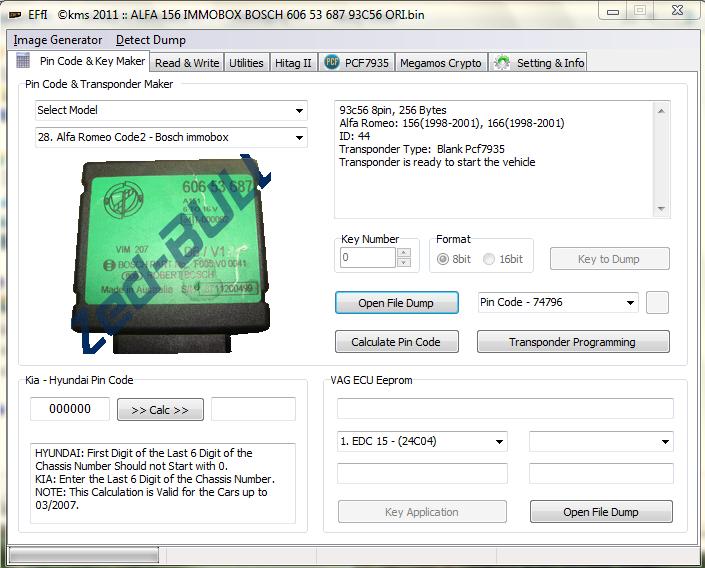705x568 pixels.
Task: Open the Select Model dropdown
Action: click(171, 111)
